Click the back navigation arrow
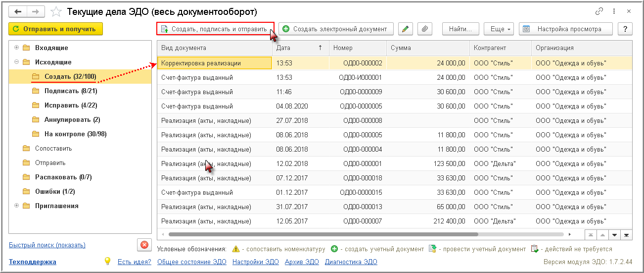 (x=18, y=11)
